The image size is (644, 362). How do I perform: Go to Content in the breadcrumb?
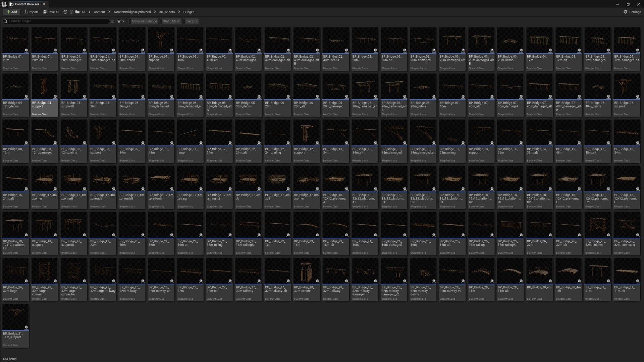click(x=99, y=12)
